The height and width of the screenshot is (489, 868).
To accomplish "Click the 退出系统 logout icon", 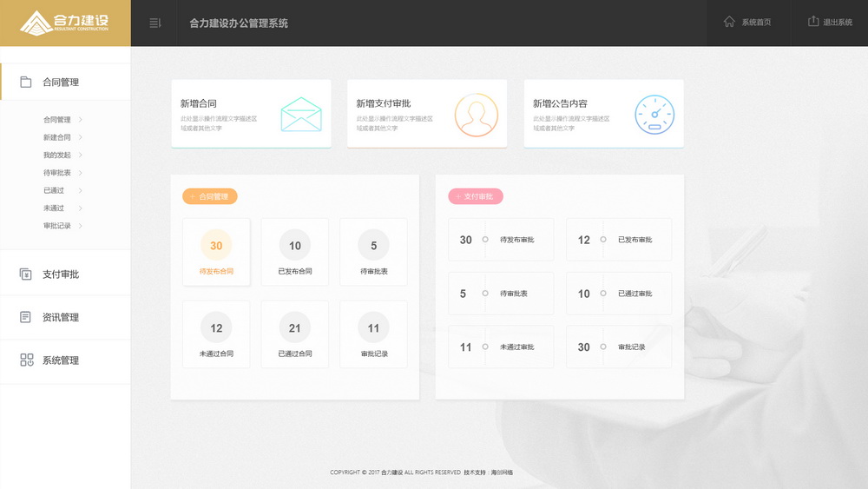I will 813,22.
